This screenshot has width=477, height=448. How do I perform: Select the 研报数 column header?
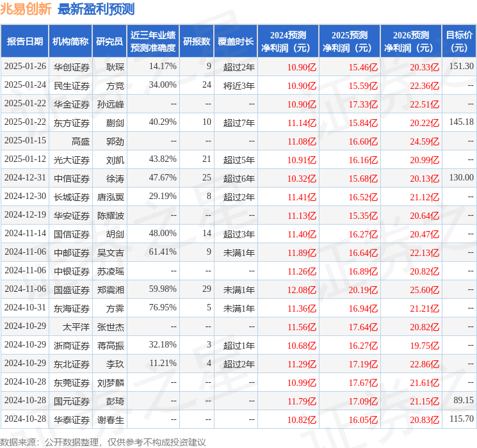coord(197,42)
